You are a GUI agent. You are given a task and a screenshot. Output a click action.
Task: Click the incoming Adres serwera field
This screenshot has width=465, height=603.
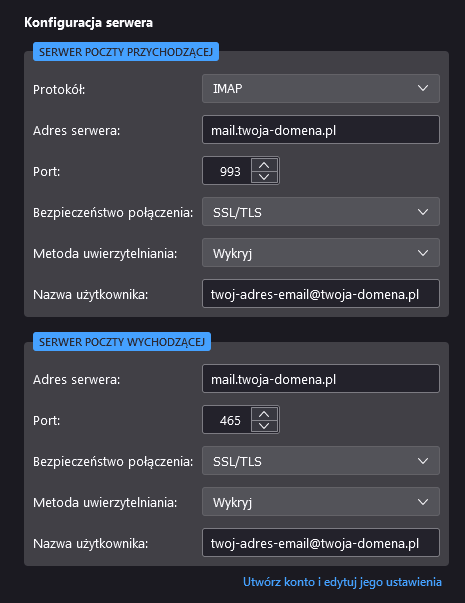point(321,130)
